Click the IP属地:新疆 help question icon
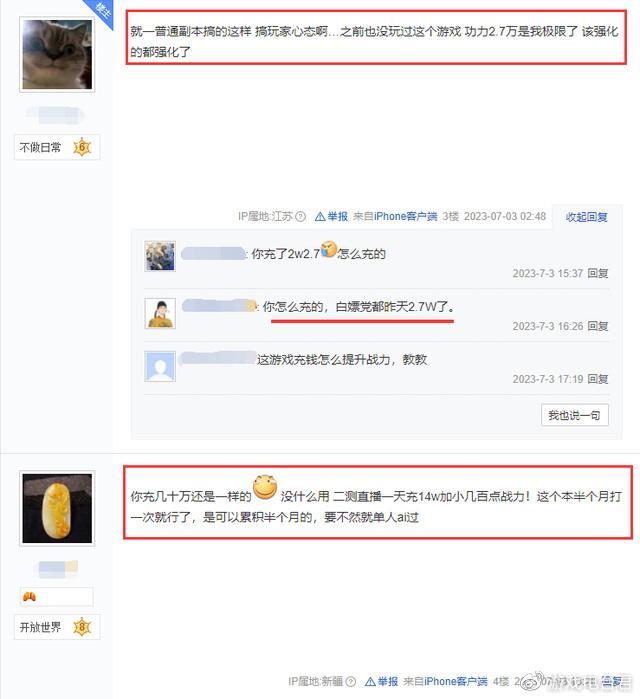The width and height of the screenshot is (640, 699). coord(351,682)
